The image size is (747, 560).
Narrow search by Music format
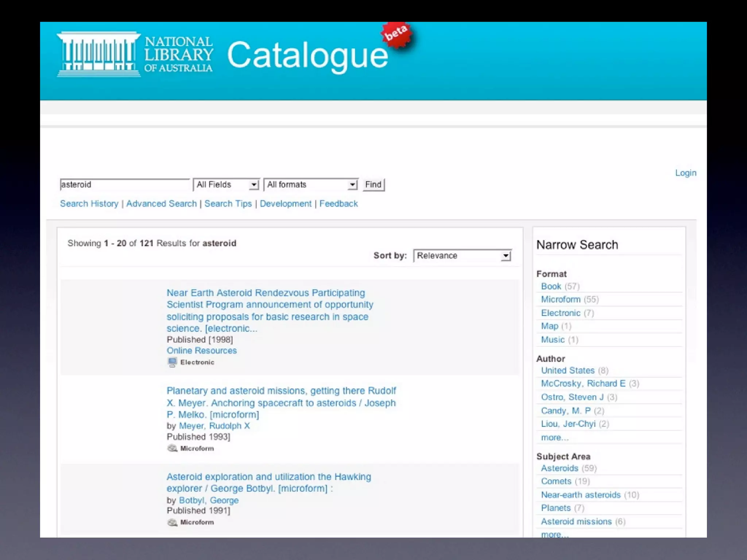pos(553,339)
